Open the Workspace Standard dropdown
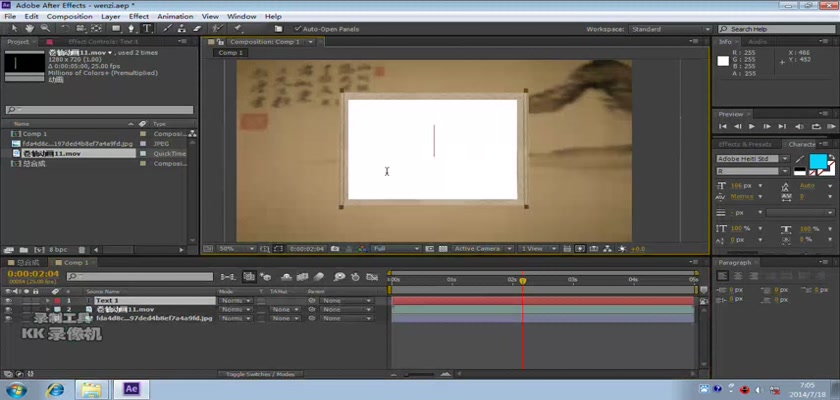This screenshot has height=400, width=840. 671,29
